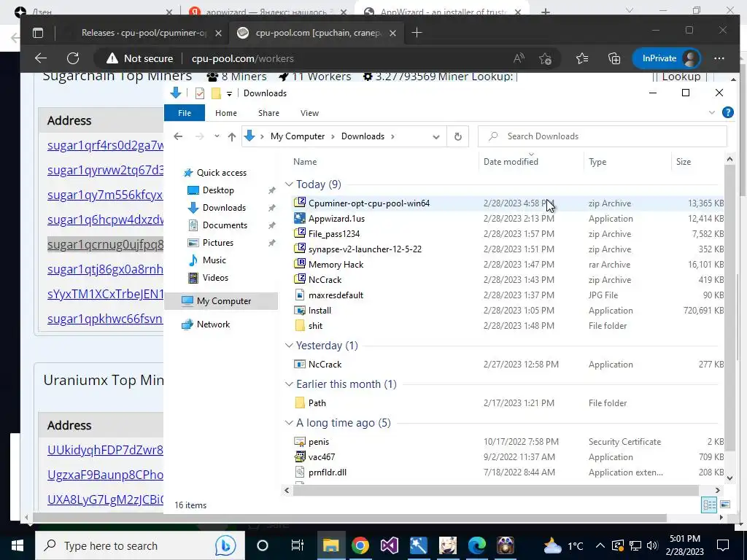Select the Path folder icon
The image size is (747, 560).
click(300, 402)
